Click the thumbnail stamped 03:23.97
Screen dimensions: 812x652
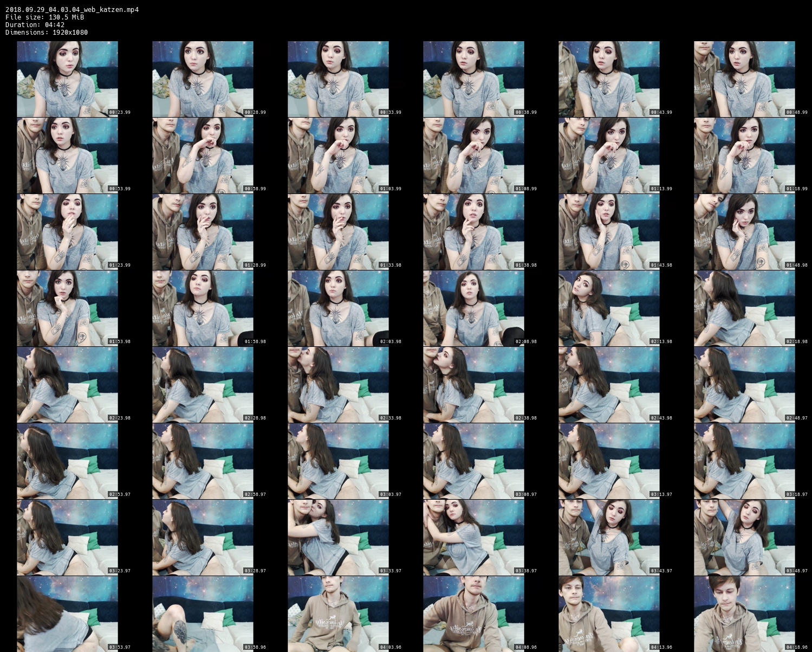pyautogui.click(x=68, y=538)
